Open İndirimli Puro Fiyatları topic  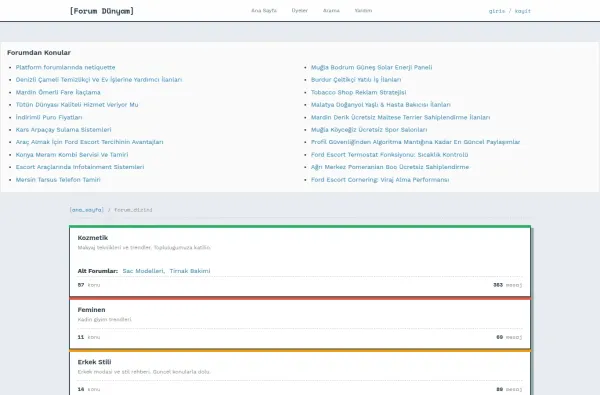[x=49, y=117]
